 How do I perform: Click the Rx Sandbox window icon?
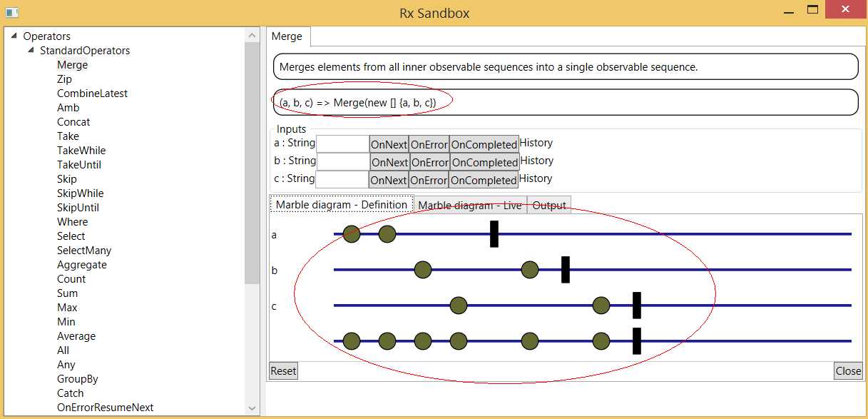(x=11, y=12)
